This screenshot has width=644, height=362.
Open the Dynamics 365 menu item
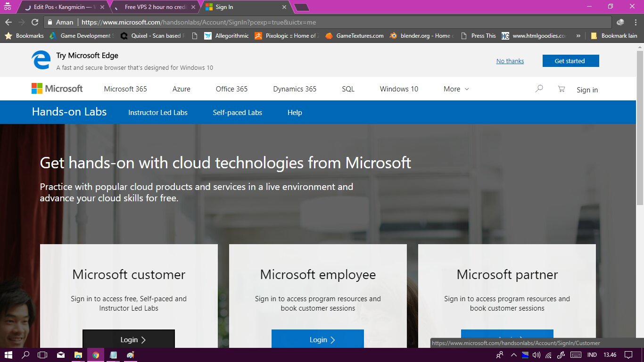295,89
